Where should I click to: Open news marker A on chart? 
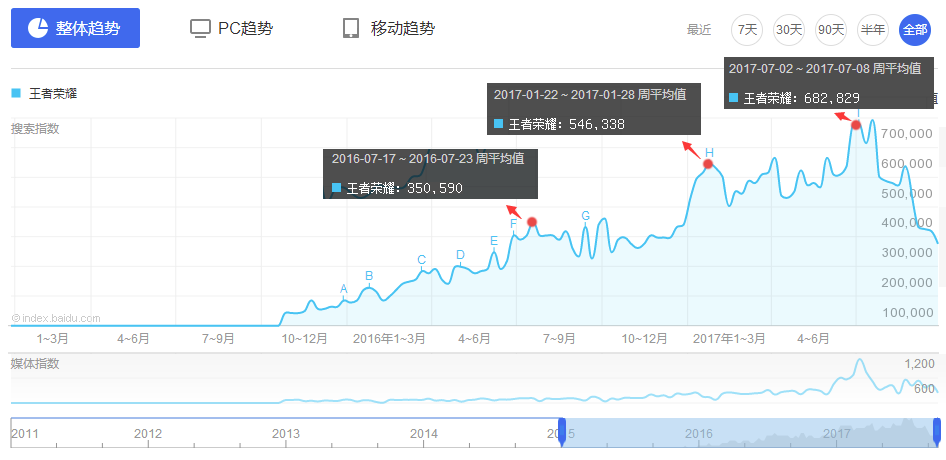(x=344, y=289)
